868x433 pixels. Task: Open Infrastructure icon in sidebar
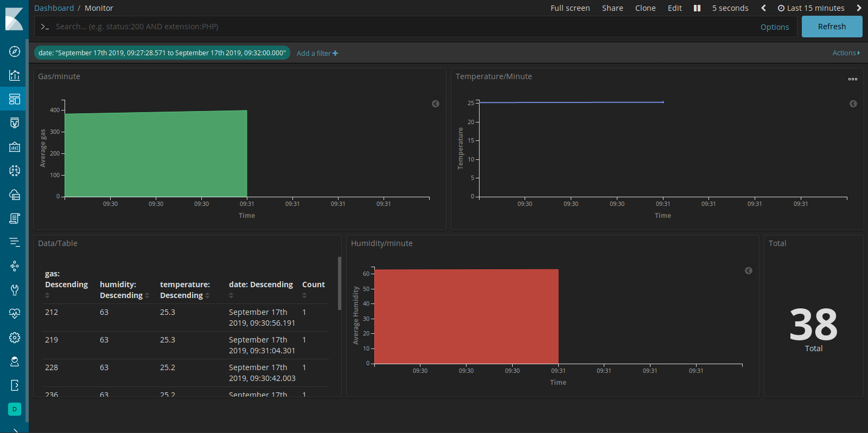[x=15, y=195]
